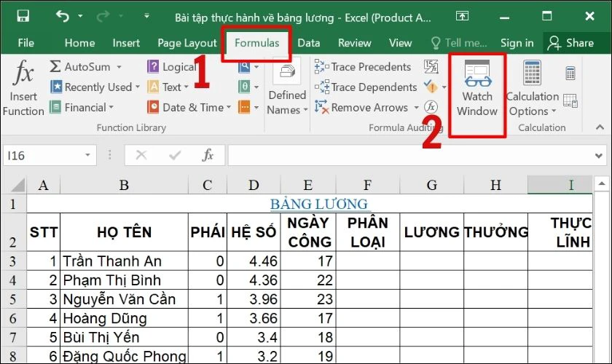Viewport: 612px width, 364px height.
Task: Open the Math & Trig functions icon
Action: click(x=244, y=87)
